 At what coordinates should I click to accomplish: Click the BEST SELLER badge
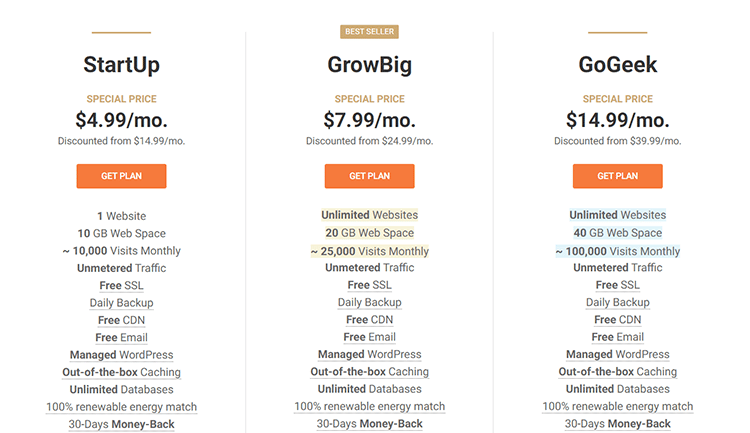coord(369,32)
